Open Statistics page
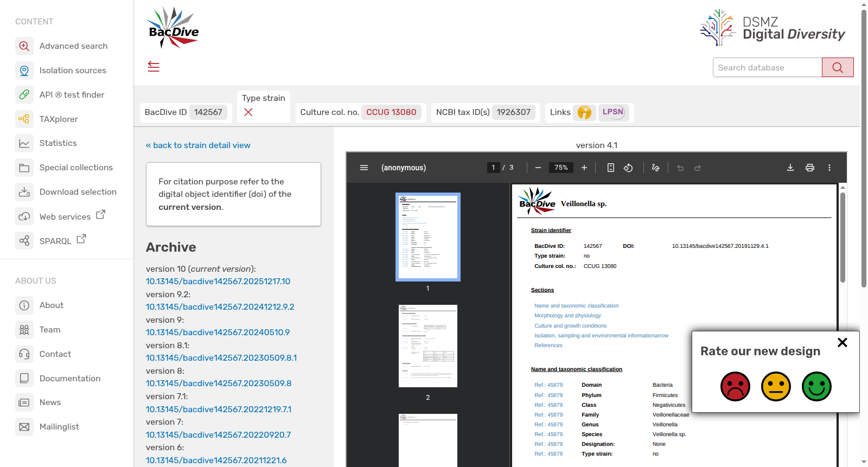Viewport: 868px width, 467px height. click(46, 143)
